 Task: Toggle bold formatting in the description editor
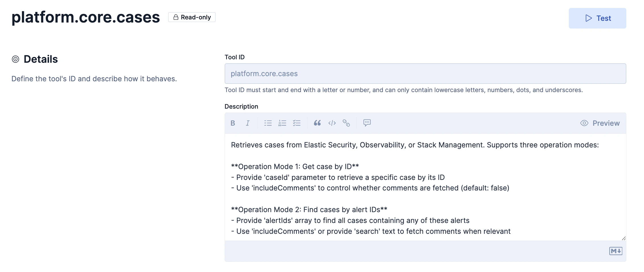[233, 123]
